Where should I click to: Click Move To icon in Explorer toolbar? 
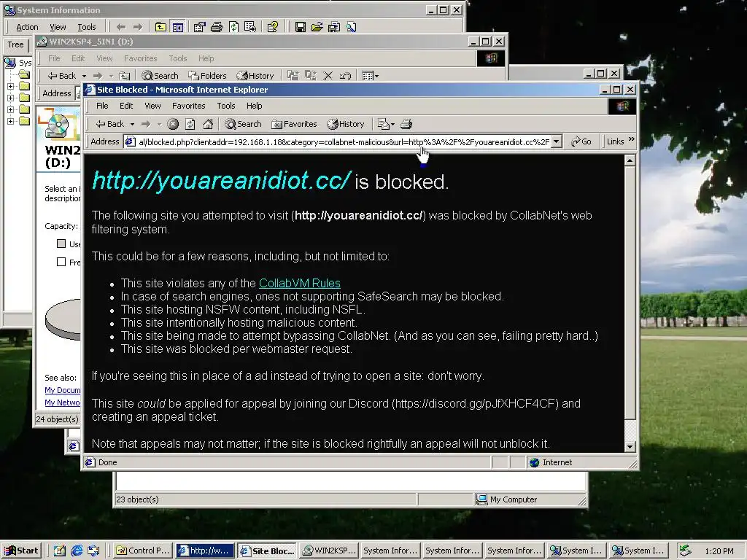click(x=293, y=76)
